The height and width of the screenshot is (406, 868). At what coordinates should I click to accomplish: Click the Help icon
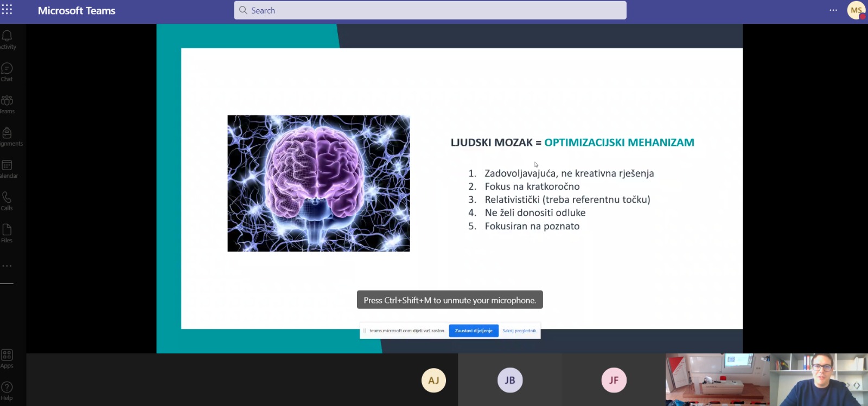pos(7,390)
